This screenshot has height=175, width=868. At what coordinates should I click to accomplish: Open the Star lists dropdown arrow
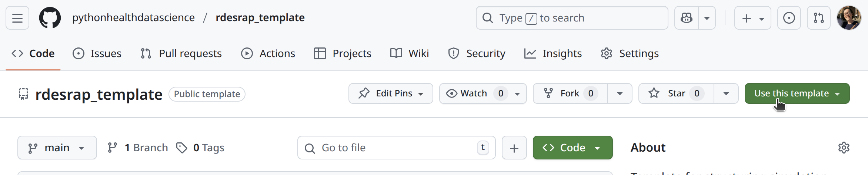[x=726, y=93]
